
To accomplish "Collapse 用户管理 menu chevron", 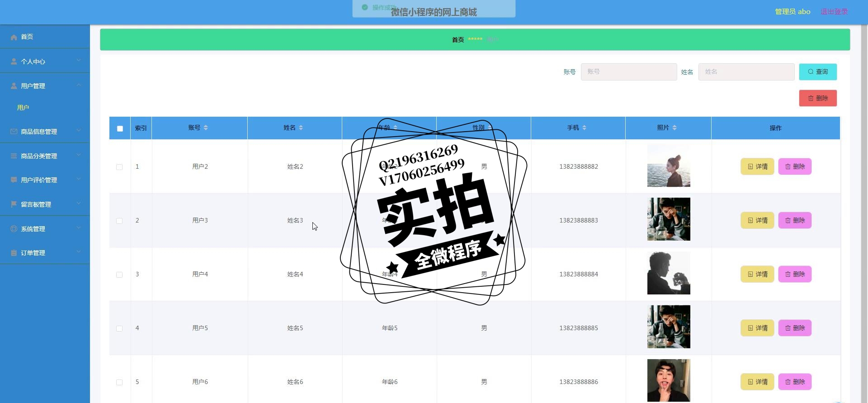I will point(79,85).
